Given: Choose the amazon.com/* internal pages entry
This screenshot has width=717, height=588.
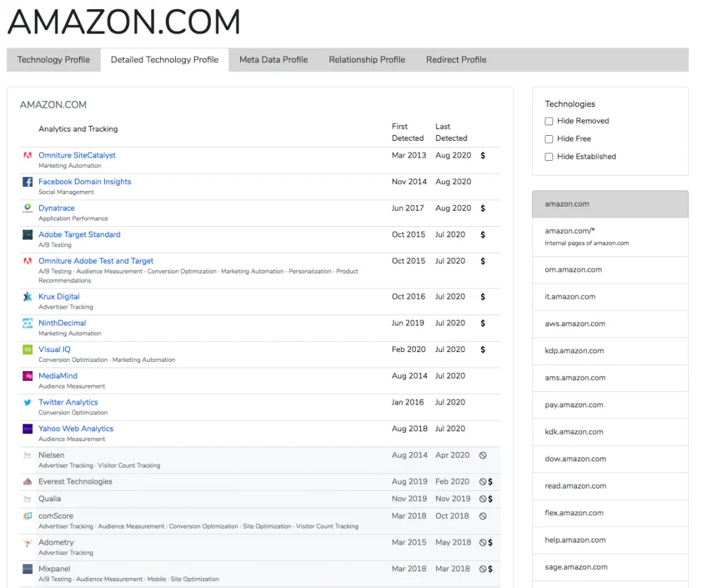Looking at the screenshot, I should [x=610, y=237].
